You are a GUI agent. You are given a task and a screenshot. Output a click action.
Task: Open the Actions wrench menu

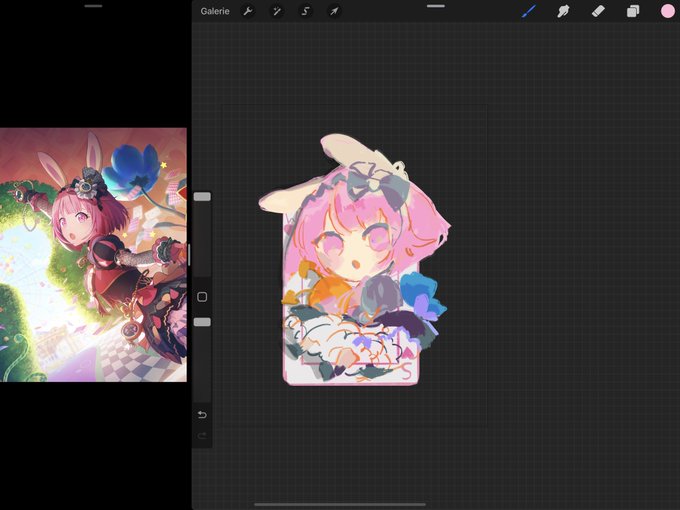coord(248,11)
